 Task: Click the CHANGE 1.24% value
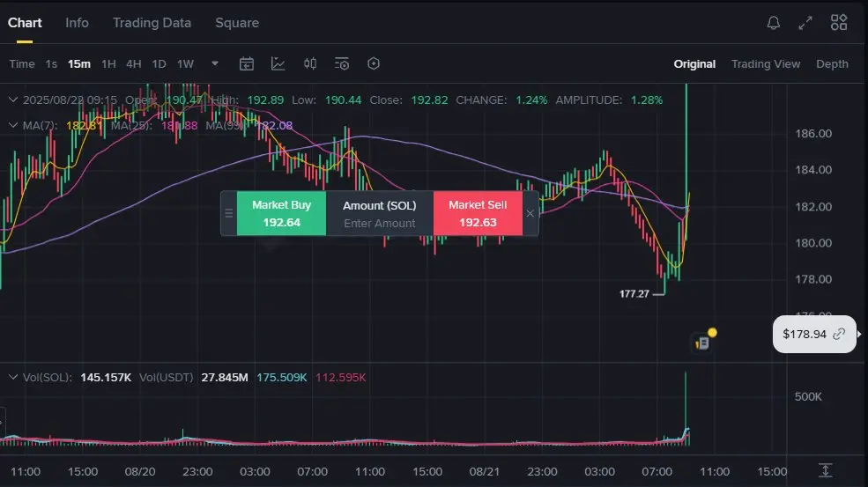pyautogui.click(x=531, y=100)
